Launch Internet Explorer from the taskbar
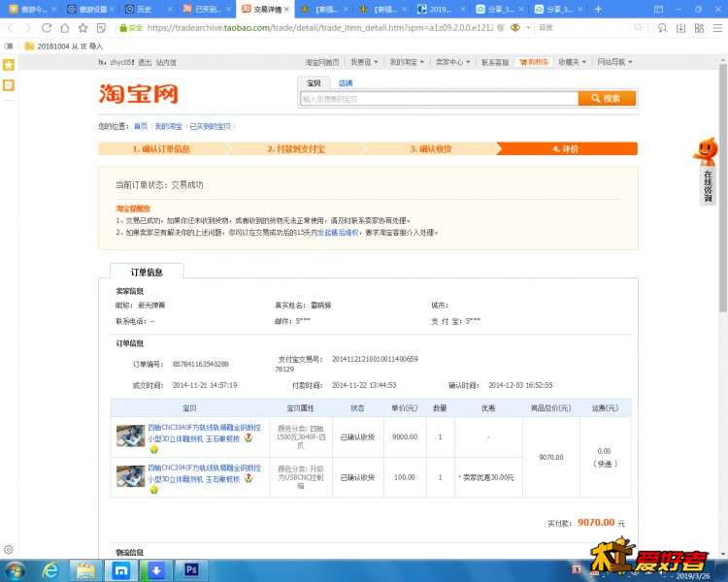The height and width of the screenshot is (582, 728). click(x=50, y=570)
